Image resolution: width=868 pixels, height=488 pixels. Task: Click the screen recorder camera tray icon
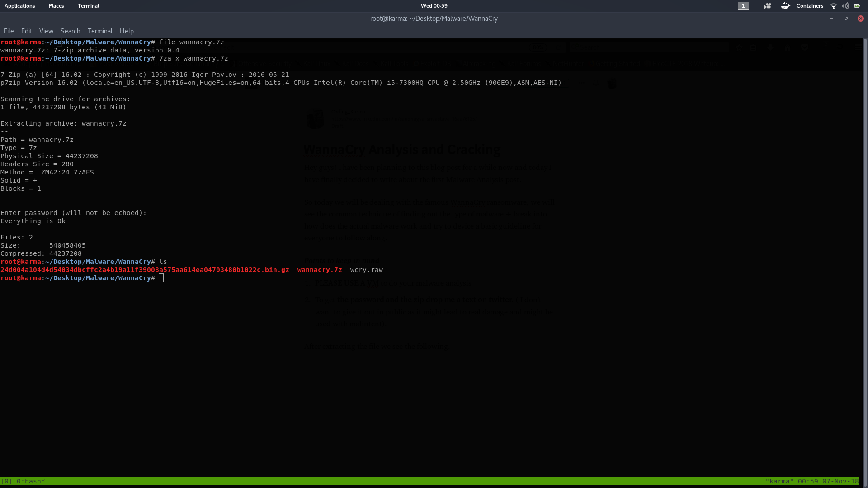coord(767,6)
